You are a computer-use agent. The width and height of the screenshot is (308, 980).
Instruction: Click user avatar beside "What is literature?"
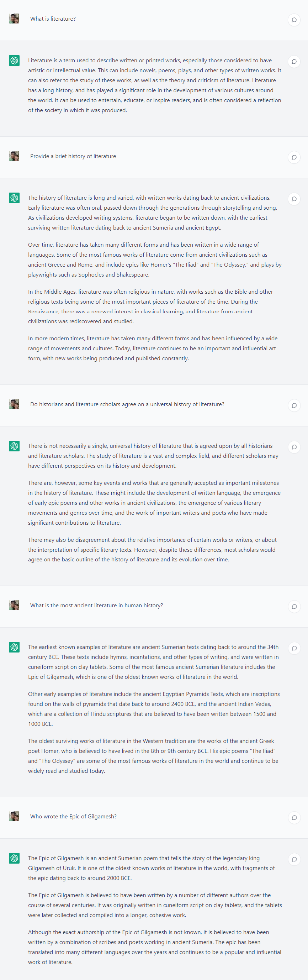click(14, 19)
